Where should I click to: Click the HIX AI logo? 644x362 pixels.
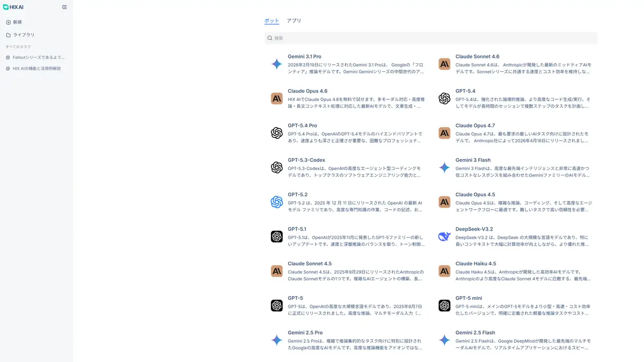click(x=14, y=7)
